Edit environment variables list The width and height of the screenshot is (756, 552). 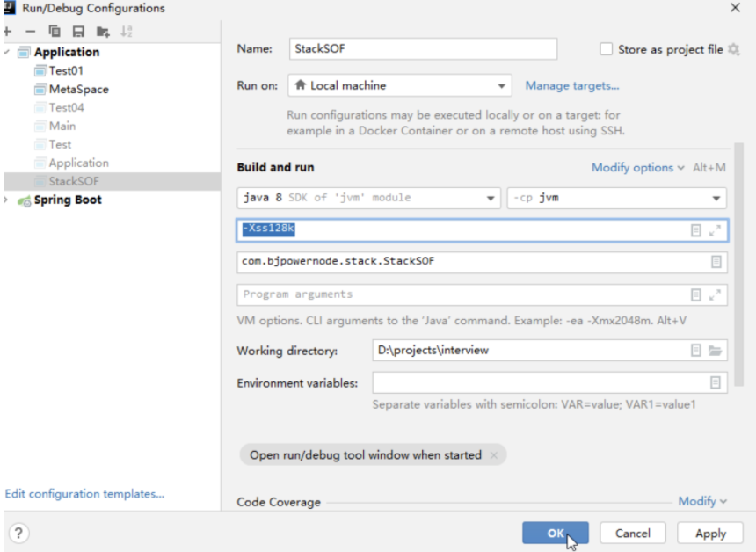pos(716,382)
